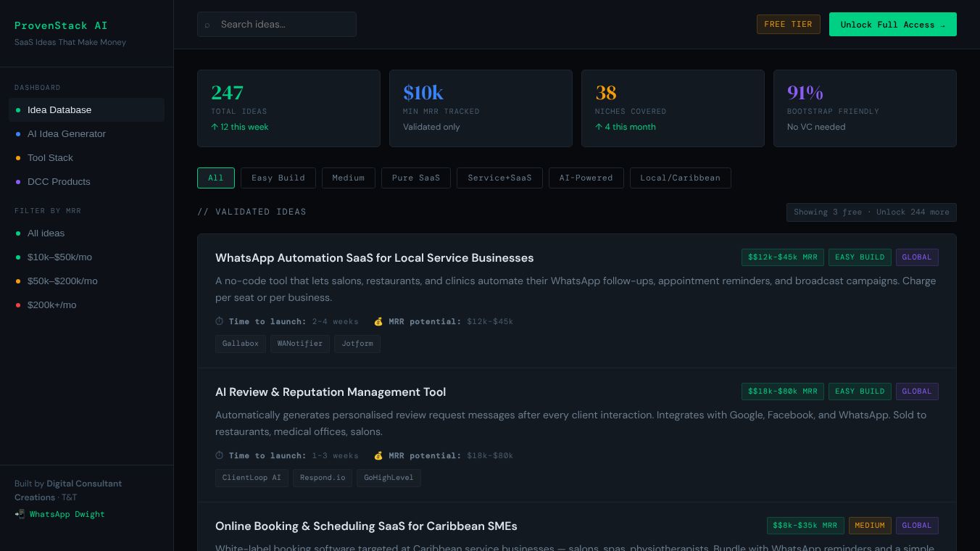980x551 pixels.
Task: Click GLOBAL badge on AI Review card
Action: (x=917, y=391)
